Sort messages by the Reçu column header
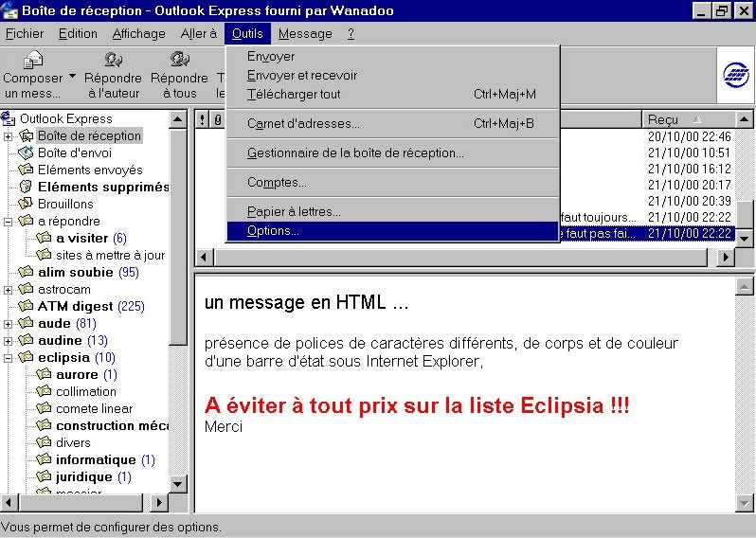The image size is (756, 538). coord(688,119)
